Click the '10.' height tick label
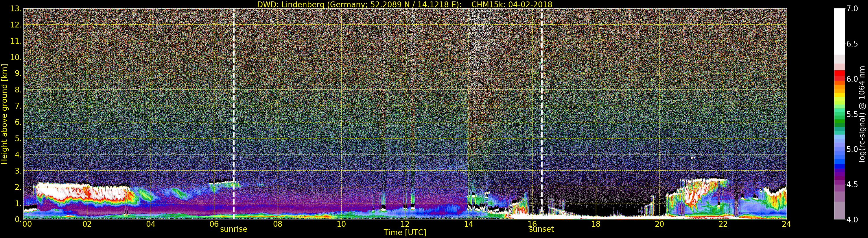This screenshot has width=868, height=238. tap(16, 57)
